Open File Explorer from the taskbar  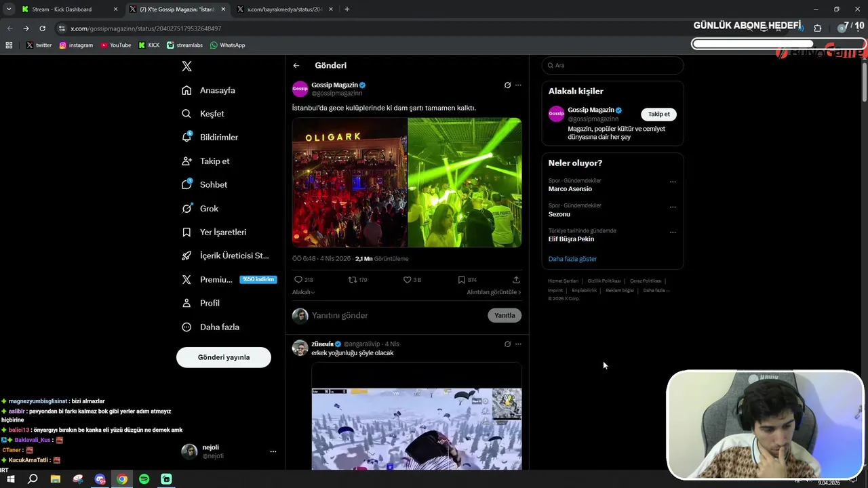56,479
